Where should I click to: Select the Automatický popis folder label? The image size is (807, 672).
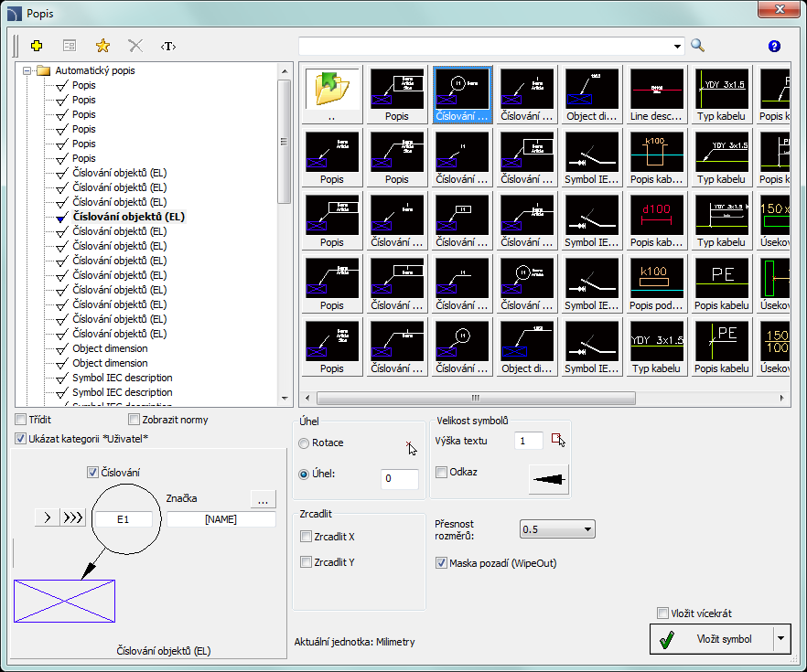pyautogui.click(x=95, y=71)
